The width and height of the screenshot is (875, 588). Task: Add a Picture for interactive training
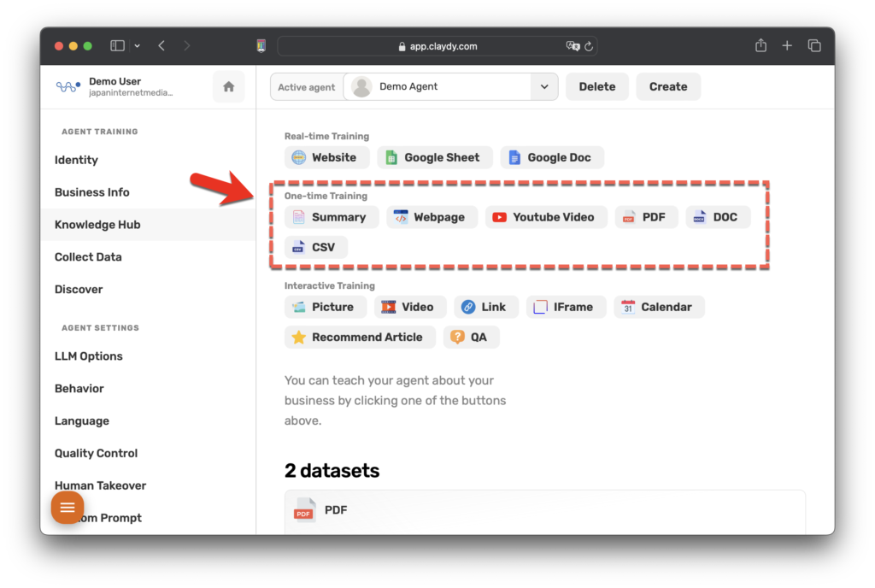click(325, 307)
